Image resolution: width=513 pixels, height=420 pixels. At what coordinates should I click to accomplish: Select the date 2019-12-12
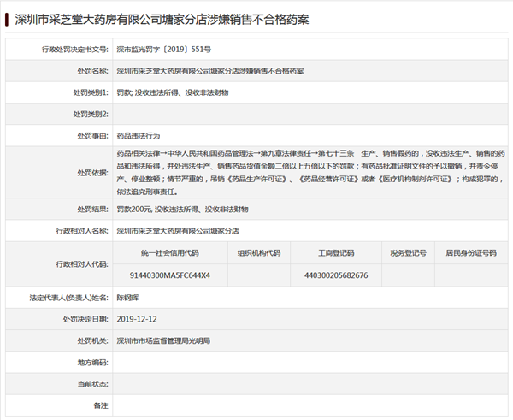pyautogui.click(x=137, y=319)
